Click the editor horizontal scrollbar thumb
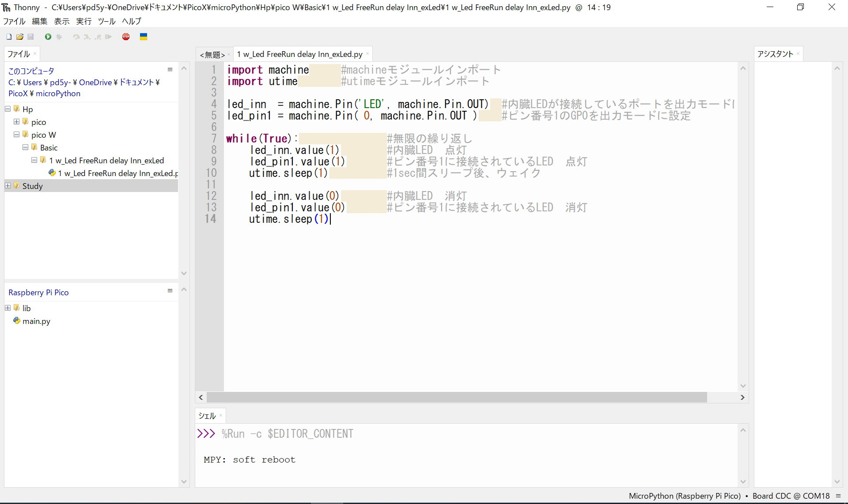This screenshot has width=848, height=504. 457,398
